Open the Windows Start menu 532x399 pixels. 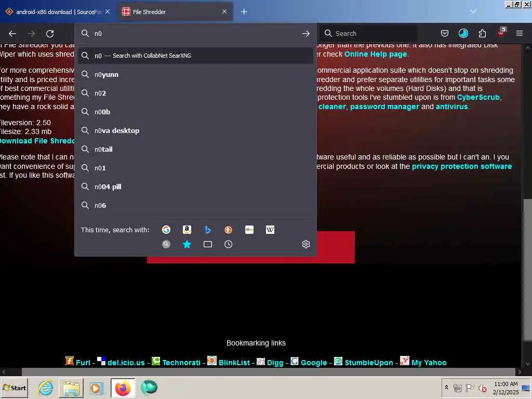(14, 388)
